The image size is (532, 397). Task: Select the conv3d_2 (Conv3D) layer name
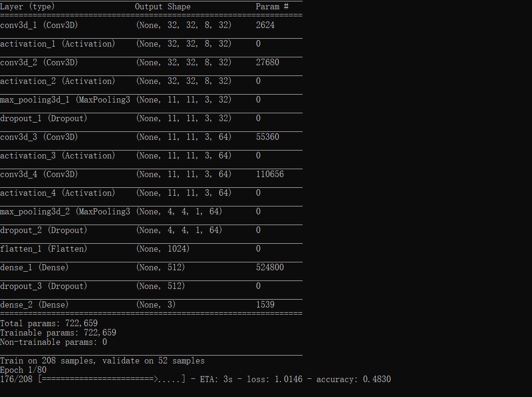39,62
